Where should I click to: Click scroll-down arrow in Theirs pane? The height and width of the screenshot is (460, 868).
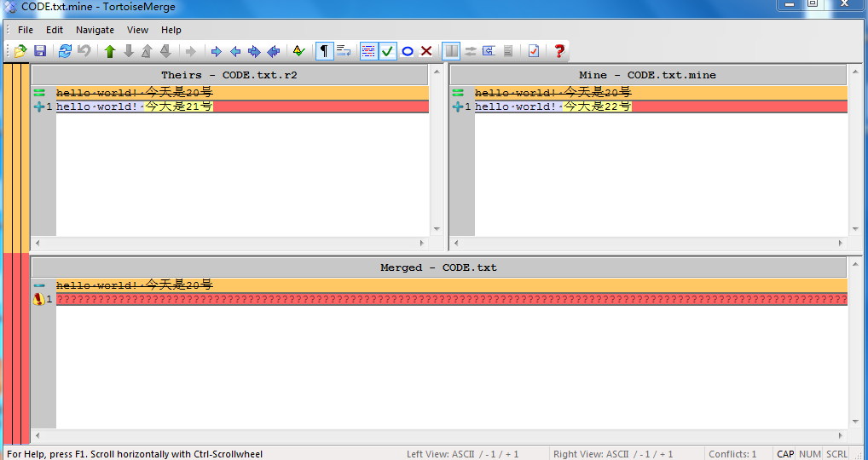437,229
